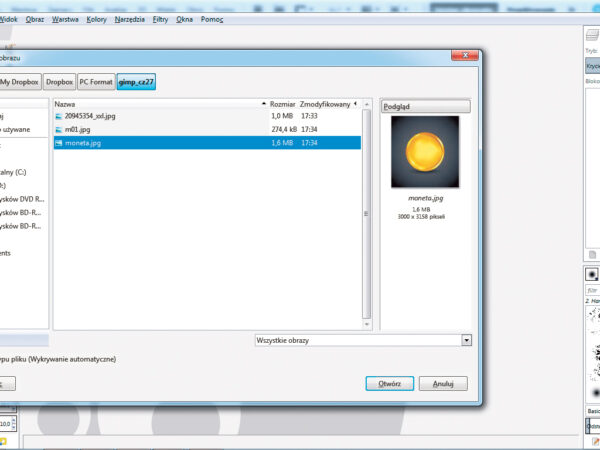Go to the Dropbox folder in path bar
Viewport: 600px width, 450px height.
pyautogui.click(x=59, y=82)
